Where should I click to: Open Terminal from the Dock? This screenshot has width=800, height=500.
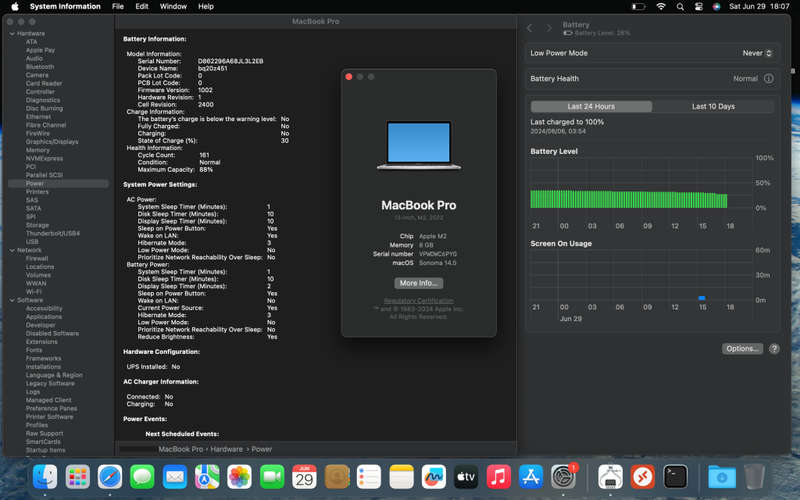pyautogui.click(x=675, y=477)
